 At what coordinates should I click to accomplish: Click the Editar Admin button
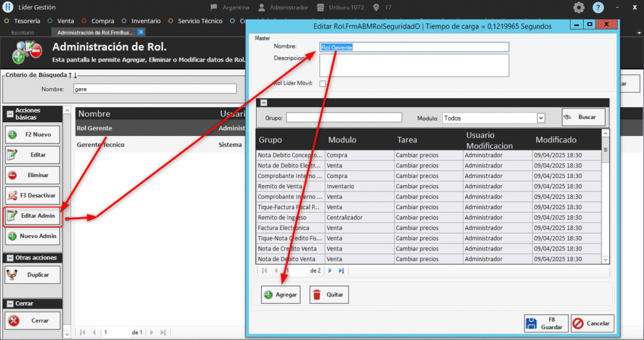pos(33,216)
